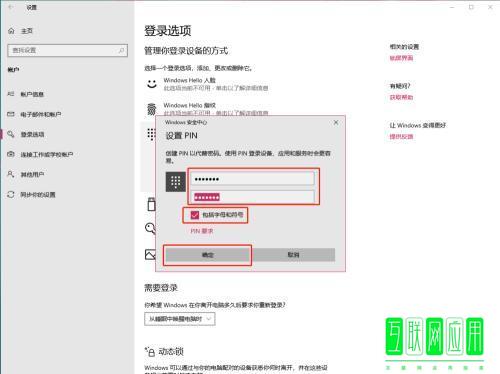Open the 获取帮助 link
Image resolution: width=500 pixels, height=374 pixels.
click(x=401, y=97)
